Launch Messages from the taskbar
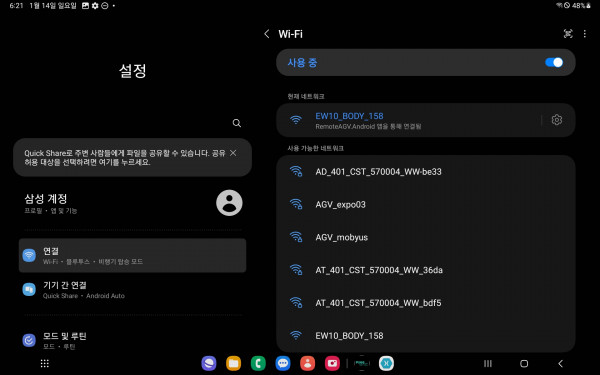The height and width of the screenshot is (375, 600). pos(283,363)
